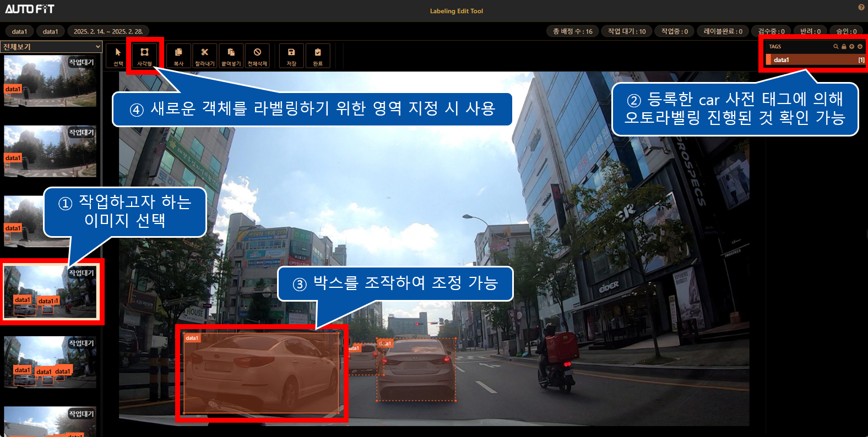Screen dimensions: 868x437
Task: Open the partially visible last thumbnail
Action: (50, 422)
